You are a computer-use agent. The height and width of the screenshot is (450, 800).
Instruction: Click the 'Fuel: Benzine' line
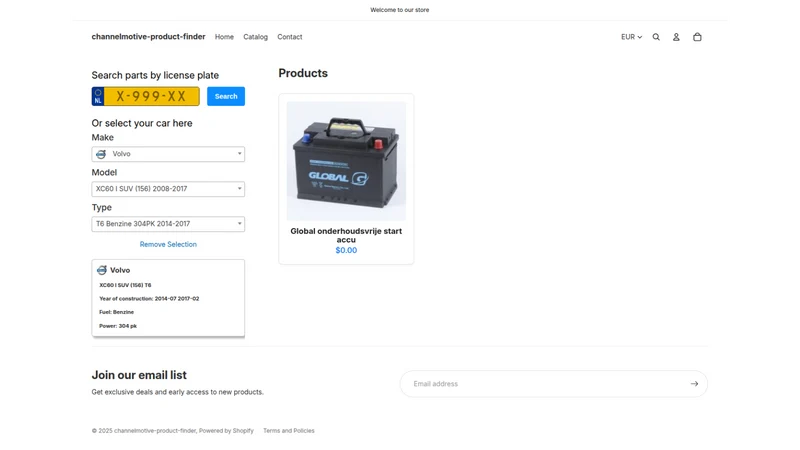click(116, 312)
